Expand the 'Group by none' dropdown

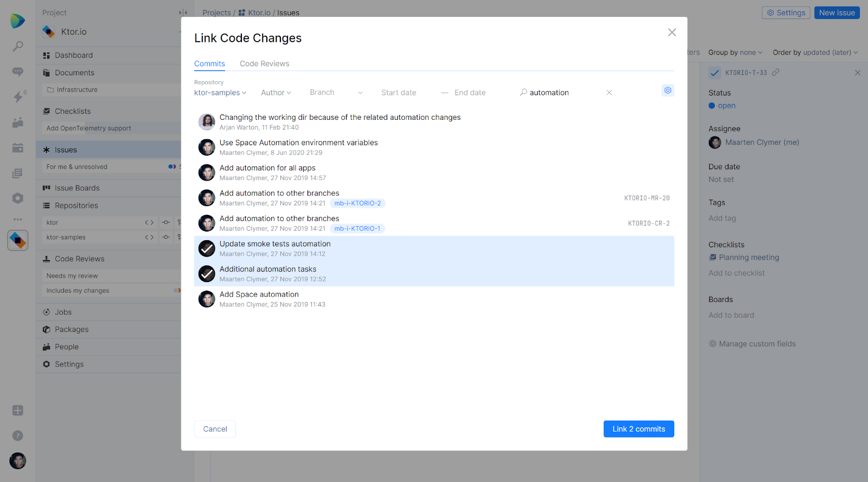pos(736,53)
